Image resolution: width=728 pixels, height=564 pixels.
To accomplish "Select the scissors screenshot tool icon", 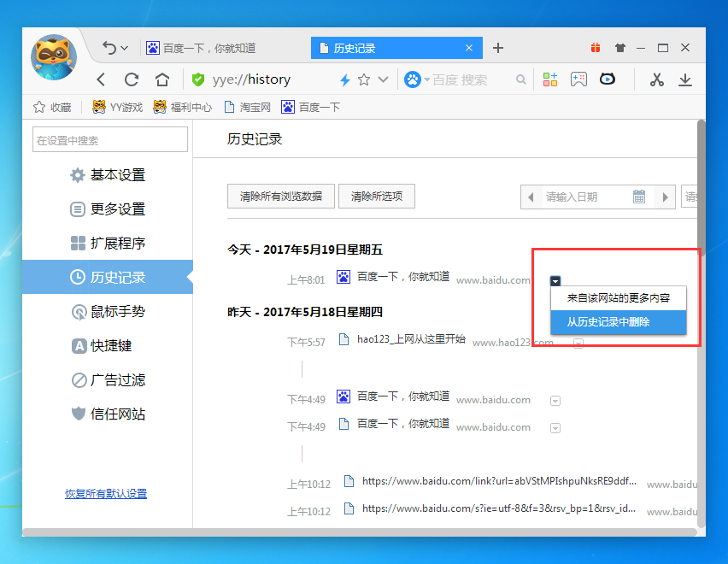I will tap(656, 79).
